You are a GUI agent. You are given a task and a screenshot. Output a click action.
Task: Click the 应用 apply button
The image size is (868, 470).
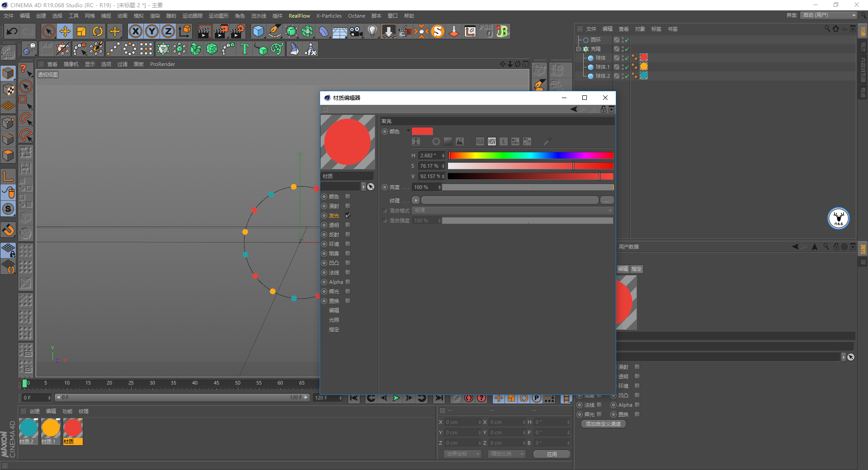pos(552,454)
